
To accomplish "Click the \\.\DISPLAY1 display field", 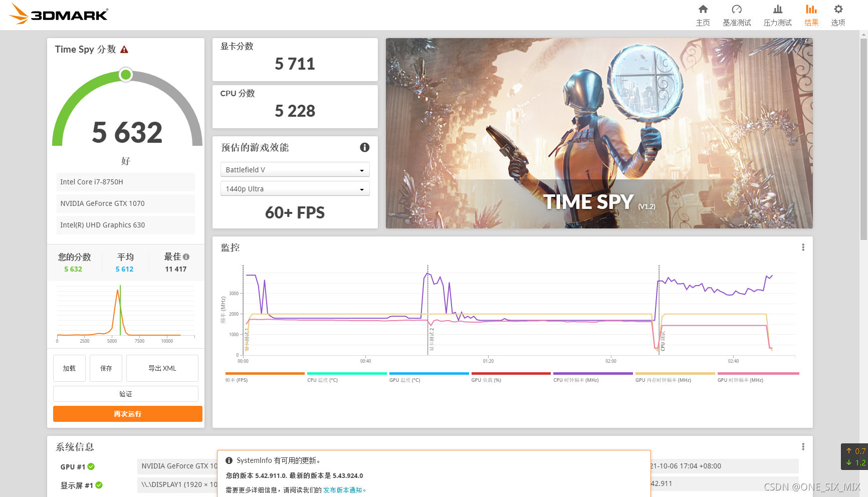I will click(177, 484).
